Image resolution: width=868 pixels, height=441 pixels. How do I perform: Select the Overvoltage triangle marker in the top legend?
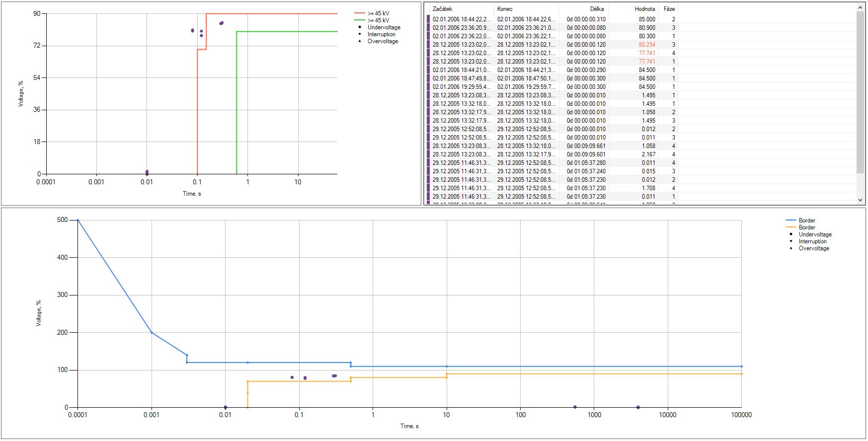pyautogui.click(x=360, y=41)
